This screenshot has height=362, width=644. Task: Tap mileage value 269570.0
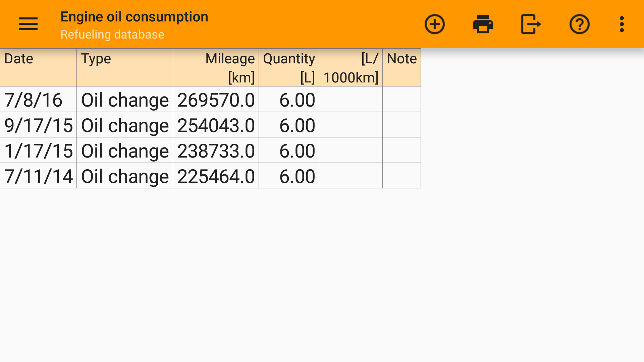tap(216, 100)
